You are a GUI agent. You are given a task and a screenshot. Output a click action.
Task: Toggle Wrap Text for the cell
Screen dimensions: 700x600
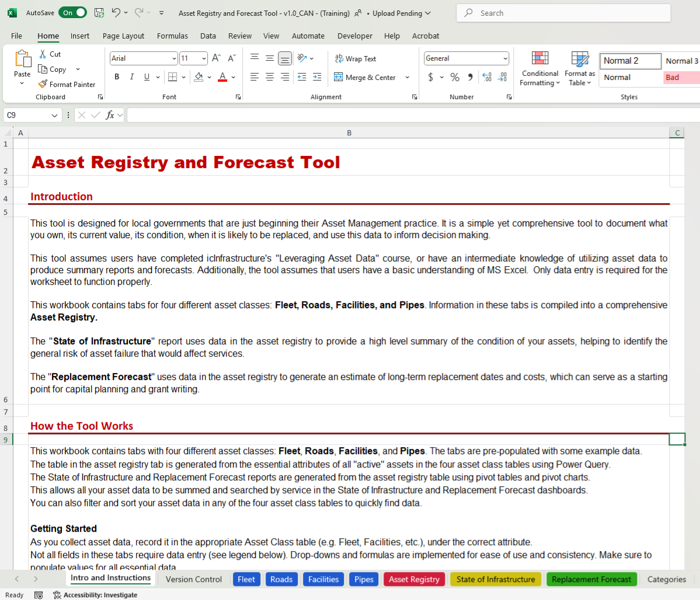coord(356,58)
